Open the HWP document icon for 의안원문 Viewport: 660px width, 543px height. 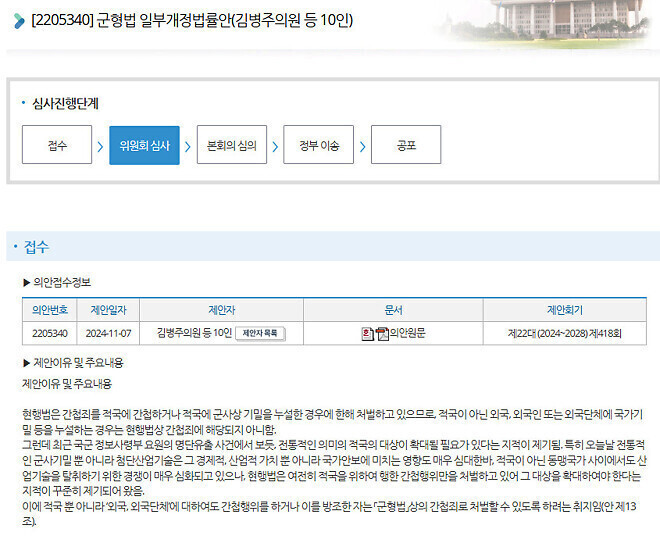coord(367,334)
